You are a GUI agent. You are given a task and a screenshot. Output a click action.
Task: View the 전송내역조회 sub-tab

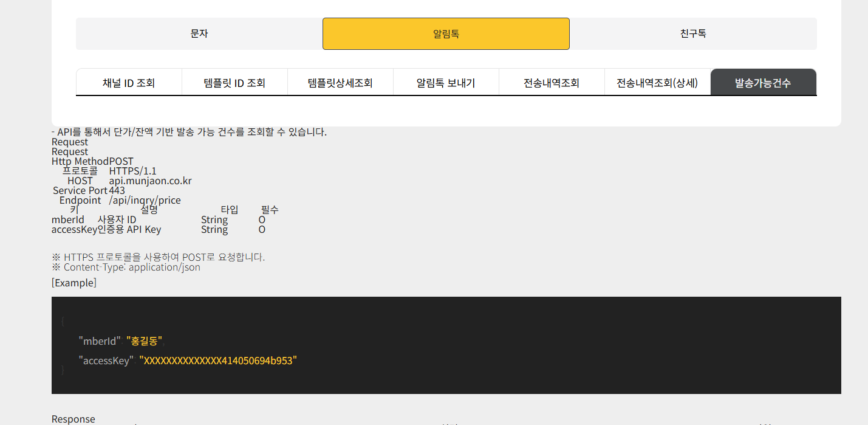coord(552,83)
